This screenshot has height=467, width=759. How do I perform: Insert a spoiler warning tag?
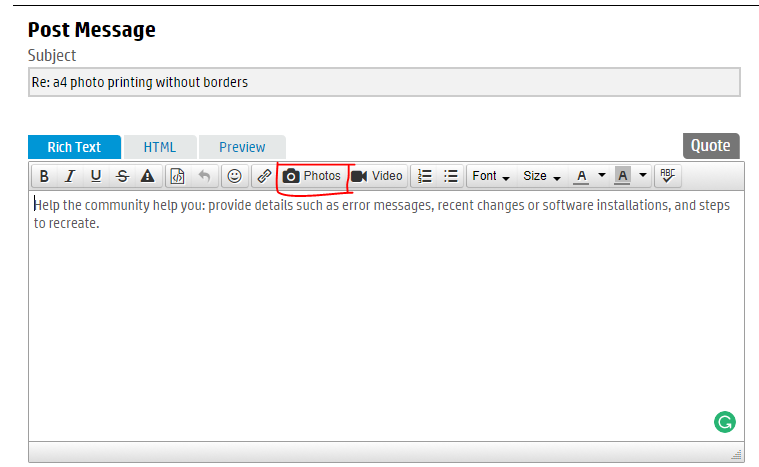pos(147,176)
